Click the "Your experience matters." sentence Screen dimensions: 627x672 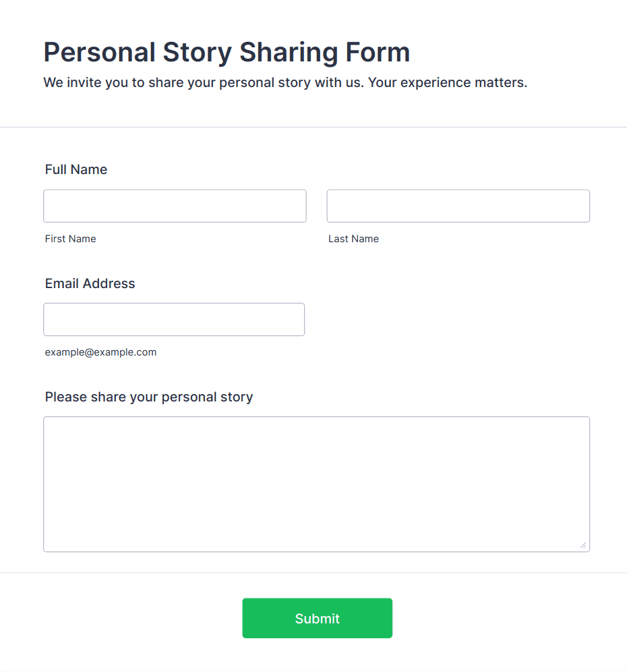click(448, 83)
